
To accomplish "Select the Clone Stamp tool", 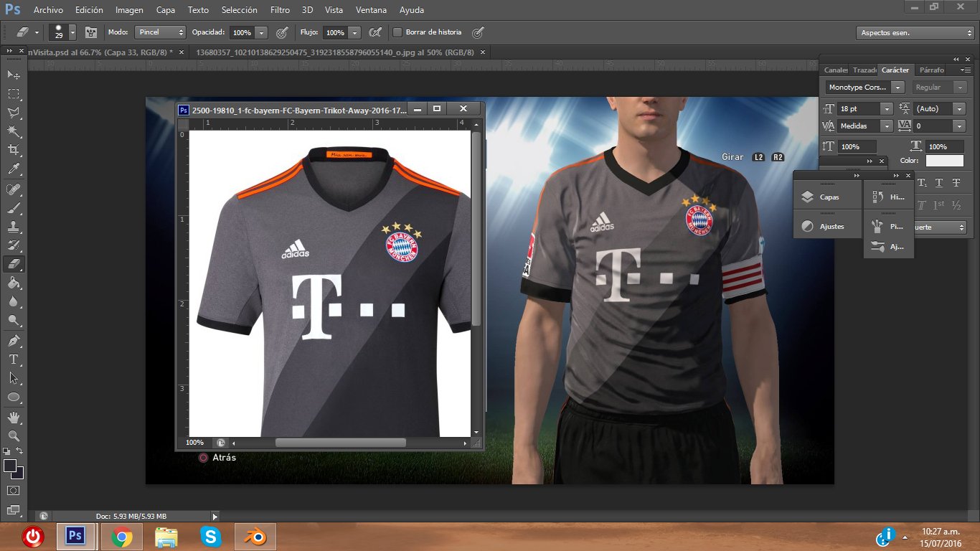I will 14,226.
